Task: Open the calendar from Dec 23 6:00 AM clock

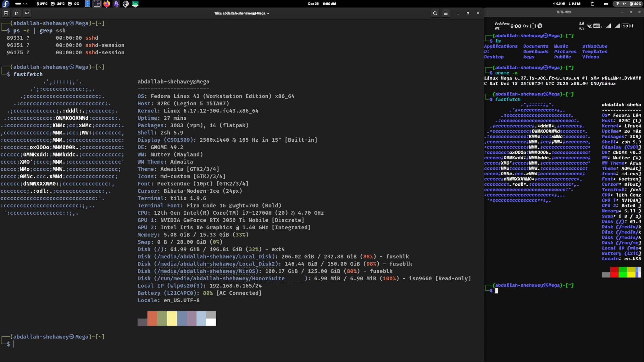Action: point(322,4)
